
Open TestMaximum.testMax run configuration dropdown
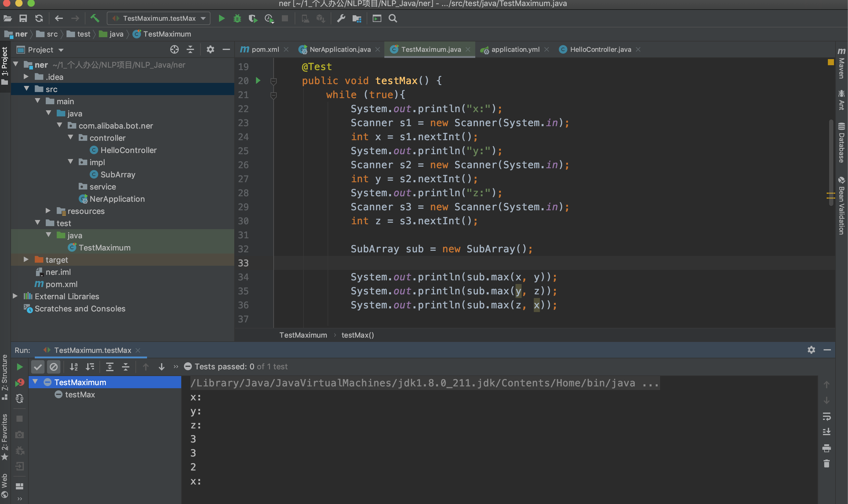159,18
